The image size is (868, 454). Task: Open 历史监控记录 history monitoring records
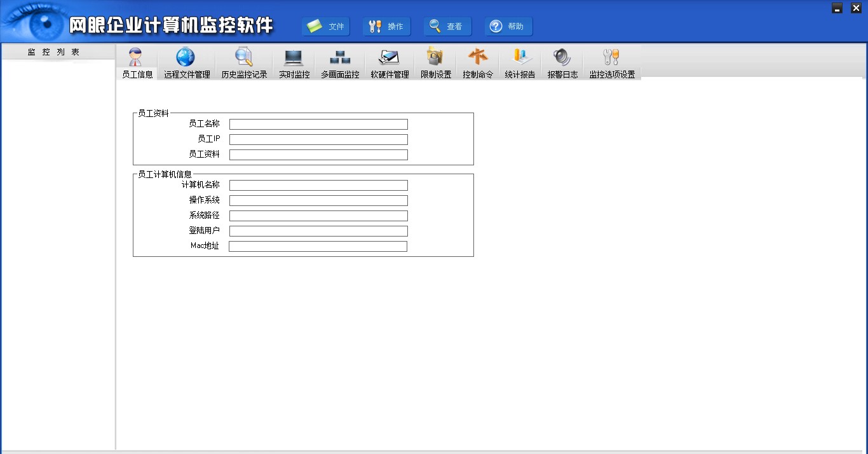pos(244,62)
